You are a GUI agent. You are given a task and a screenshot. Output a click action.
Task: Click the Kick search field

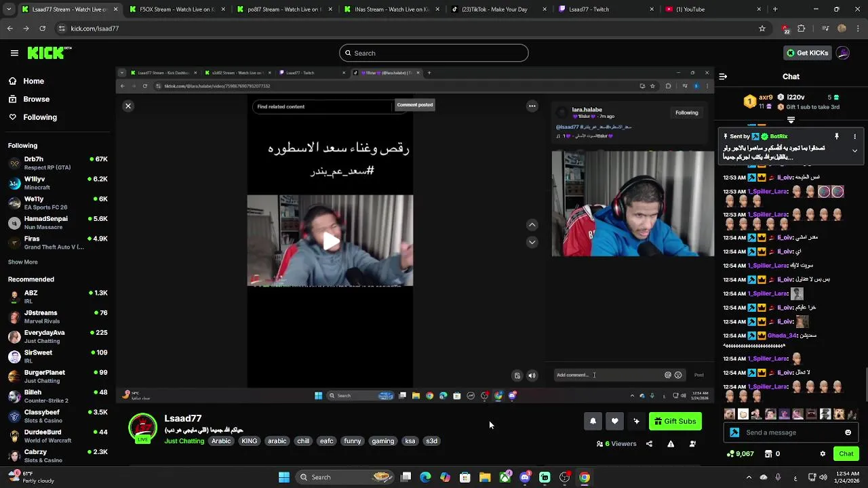click(x=434, y=53)
